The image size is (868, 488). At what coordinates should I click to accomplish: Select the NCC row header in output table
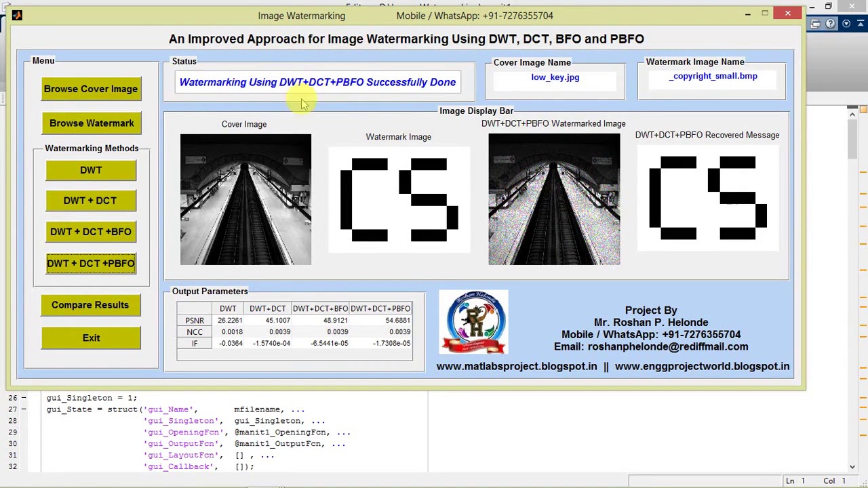195,332
